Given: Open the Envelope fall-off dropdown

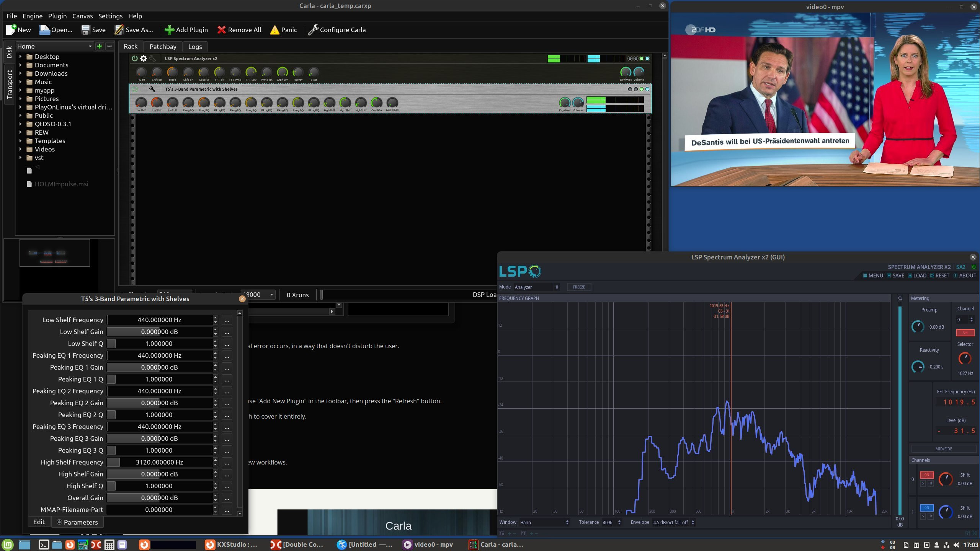Looking at the screenshot, I should click(x=673, y=522).
